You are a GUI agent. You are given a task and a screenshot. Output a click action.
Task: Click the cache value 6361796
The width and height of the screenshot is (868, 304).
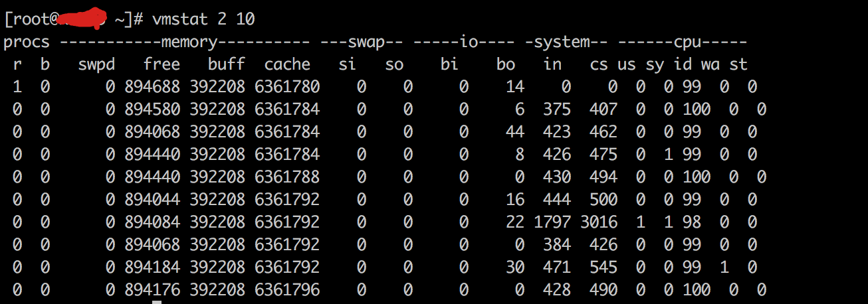click(287, 289)
